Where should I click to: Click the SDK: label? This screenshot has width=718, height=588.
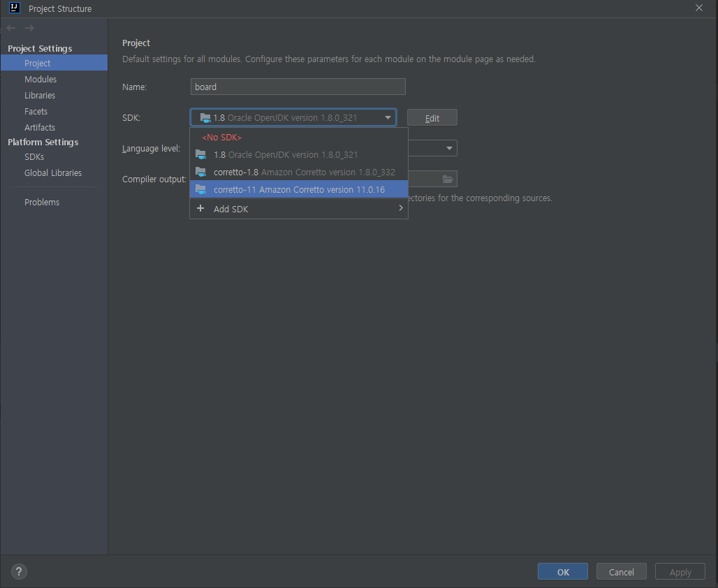point(131,118)
